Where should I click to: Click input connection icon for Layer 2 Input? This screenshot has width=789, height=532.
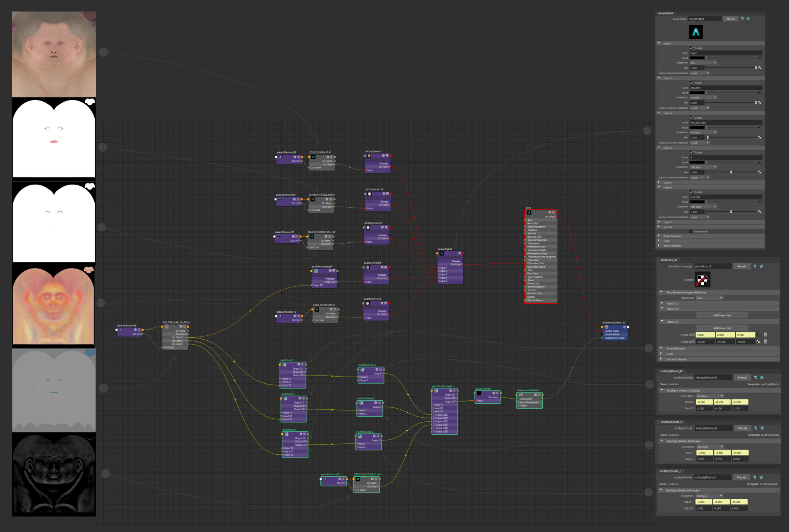pos(759,93)
